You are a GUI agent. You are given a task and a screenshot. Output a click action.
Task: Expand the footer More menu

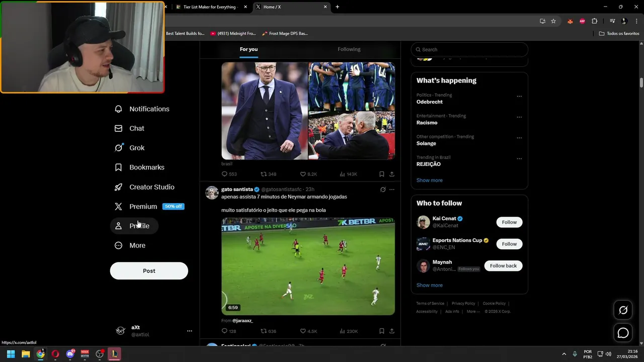pos(473,312)
